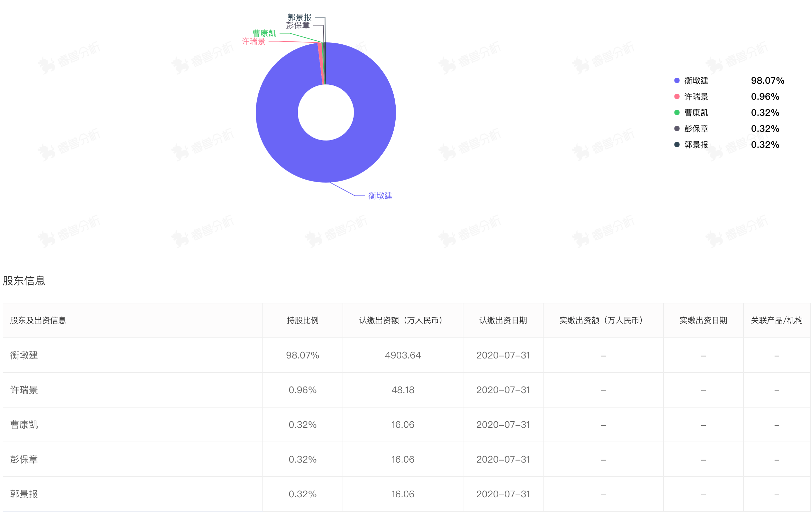Click 彭保章's 0.32% holding cell
The width and height of the screenshot is (812, 514).
pyautogui.click(x=302, y=459)
